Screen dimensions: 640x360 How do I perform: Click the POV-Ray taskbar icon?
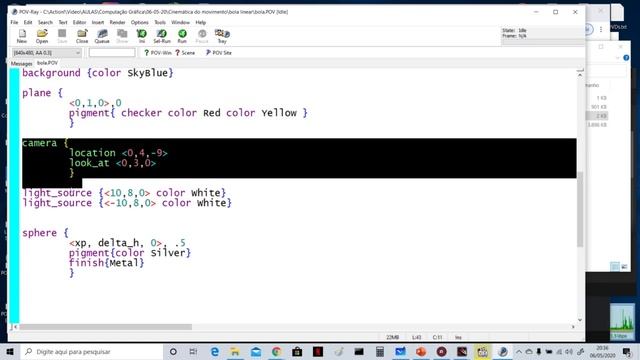[503, 351]
